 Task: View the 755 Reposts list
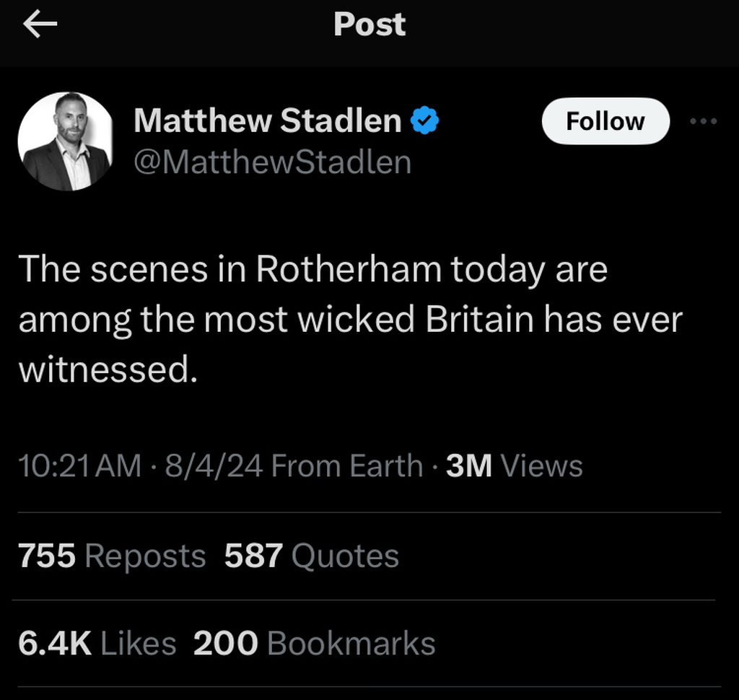click(112, 556)
